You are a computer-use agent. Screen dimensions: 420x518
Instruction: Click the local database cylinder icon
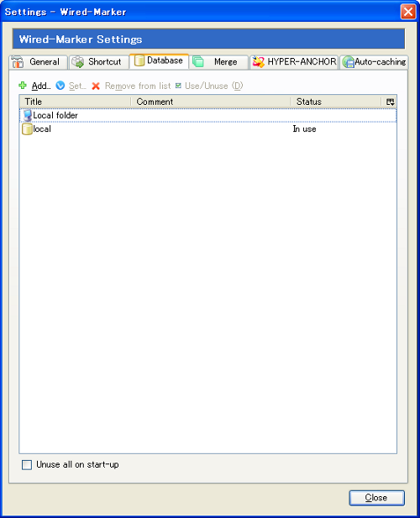click(x=27, y=128)
